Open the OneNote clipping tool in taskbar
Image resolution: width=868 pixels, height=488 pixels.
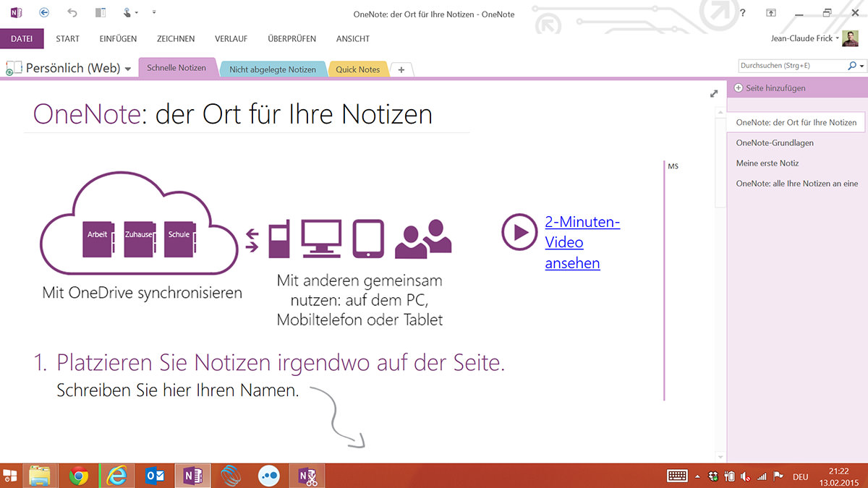[x=308, y=475]
